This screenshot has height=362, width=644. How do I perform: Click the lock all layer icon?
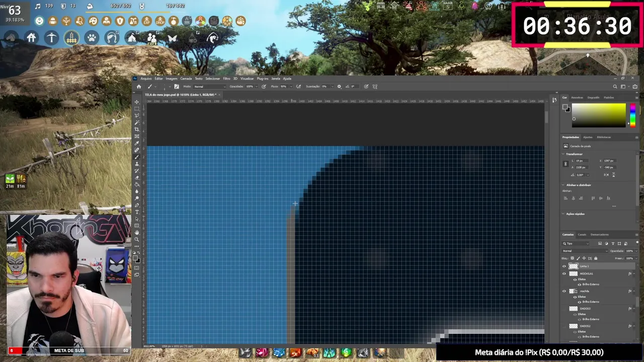coord(596,258)
